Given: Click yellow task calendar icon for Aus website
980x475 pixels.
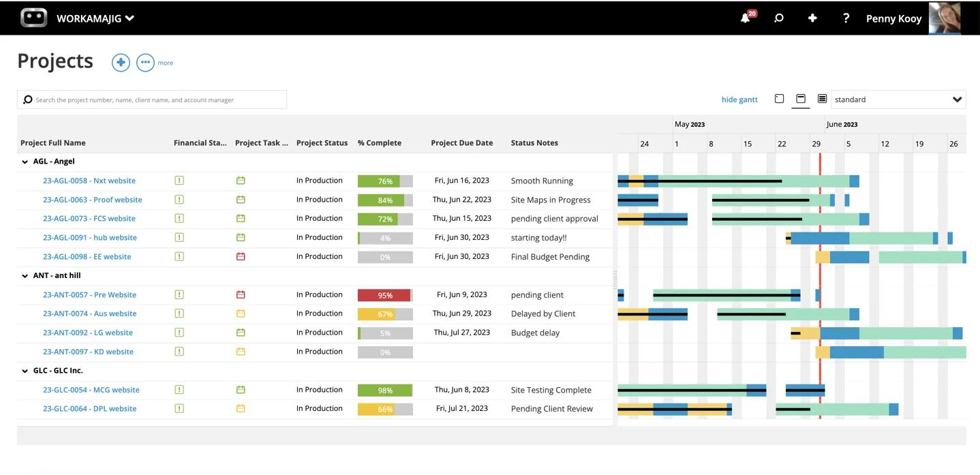Looking at the screenshot, I should (241, 313).
